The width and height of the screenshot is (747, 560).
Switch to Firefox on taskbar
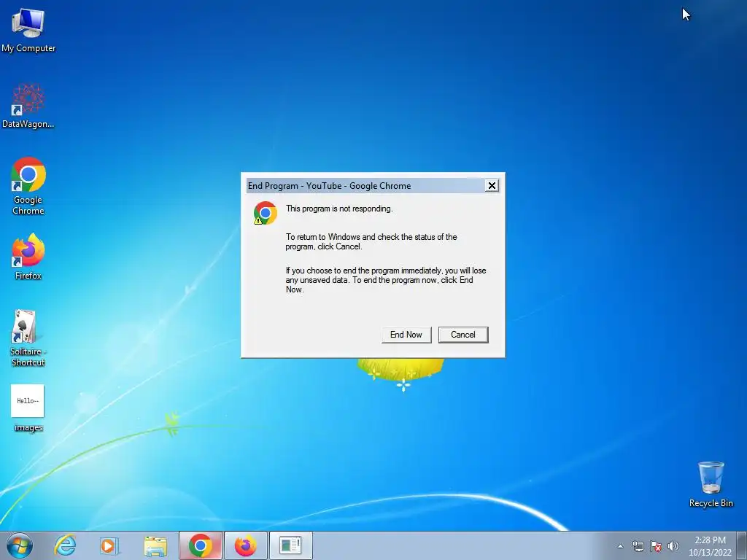[x=246, y=545]
